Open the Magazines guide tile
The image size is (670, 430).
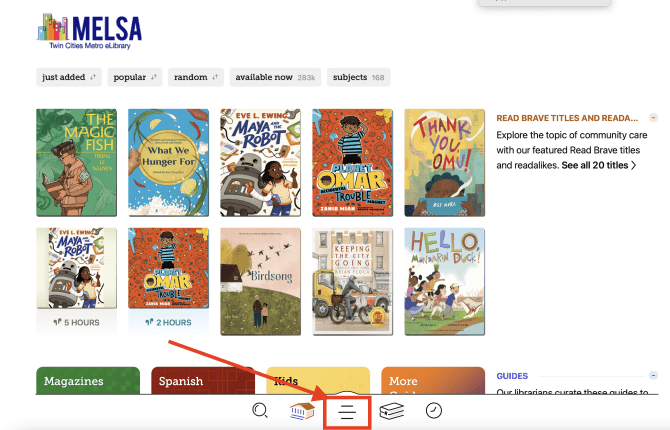(88, 380)
